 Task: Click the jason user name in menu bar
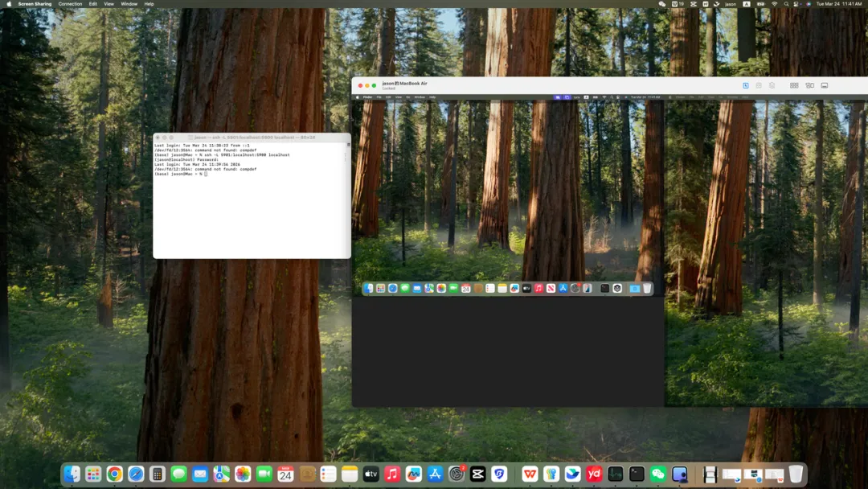pos(731,4)
